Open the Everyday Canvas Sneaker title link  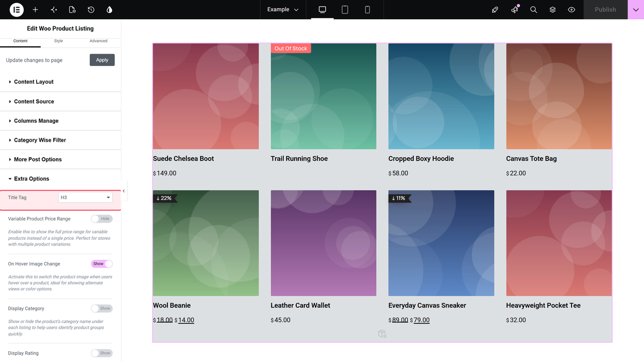pyautogui.click(x=427, y=306)
